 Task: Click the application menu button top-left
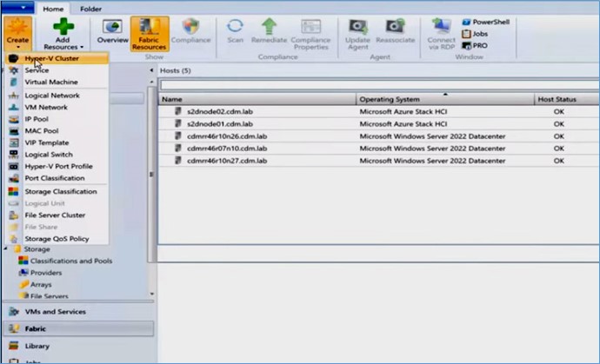(17, 8)
